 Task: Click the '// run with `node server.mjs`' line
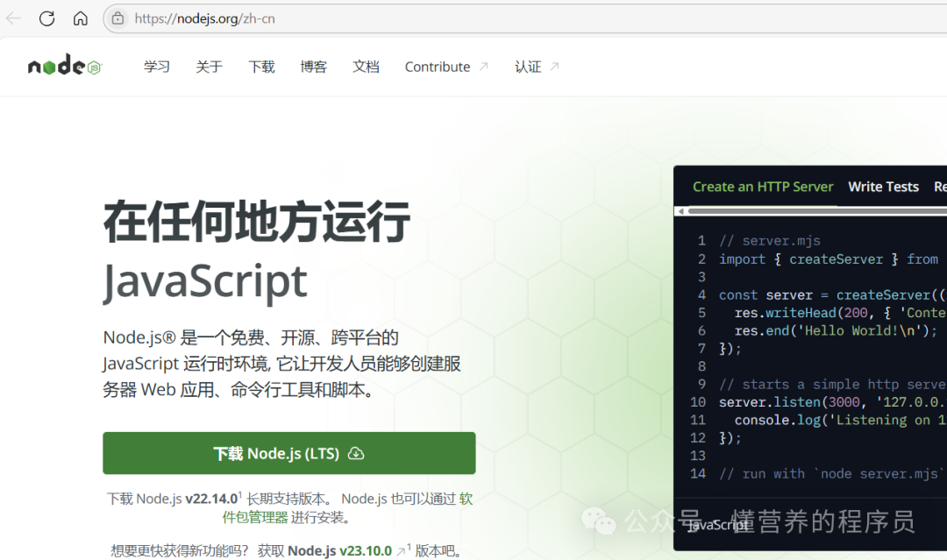pyautogui.click(x=831, y=474)
